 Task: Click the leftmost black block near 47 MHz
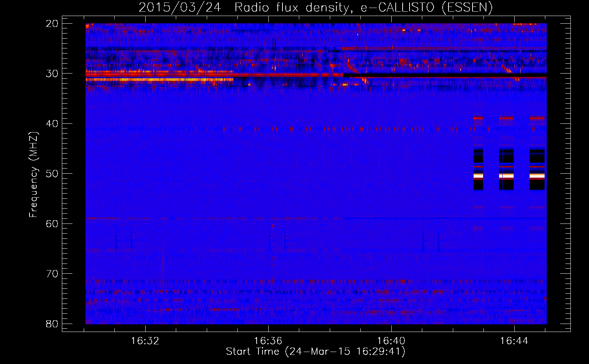pos(478,156)
